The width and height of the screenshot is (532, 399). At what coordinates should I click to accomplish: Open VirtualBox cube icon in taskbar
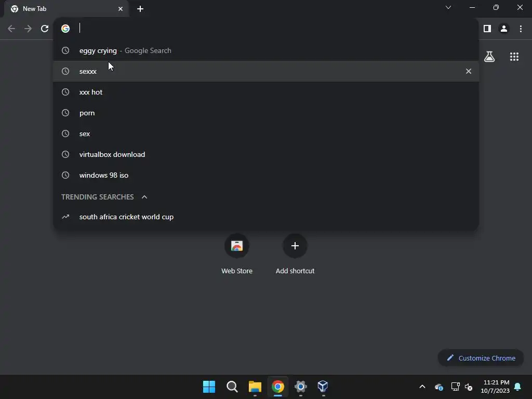323,387
